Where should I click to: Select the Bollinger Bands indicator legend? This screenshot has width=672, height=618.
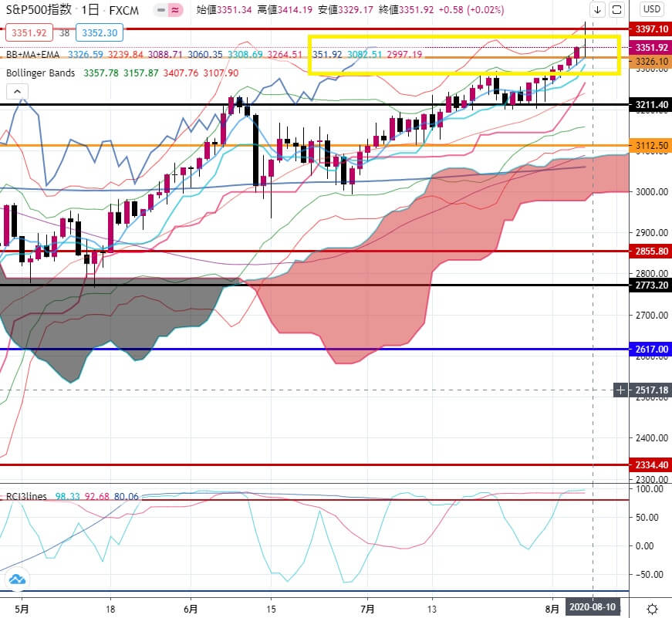click(40, 73)
